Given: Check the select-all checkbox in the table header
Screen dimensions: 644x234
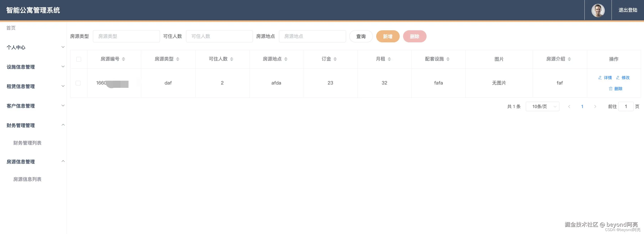Looking at the screenshot, I should tap(79, 59).
